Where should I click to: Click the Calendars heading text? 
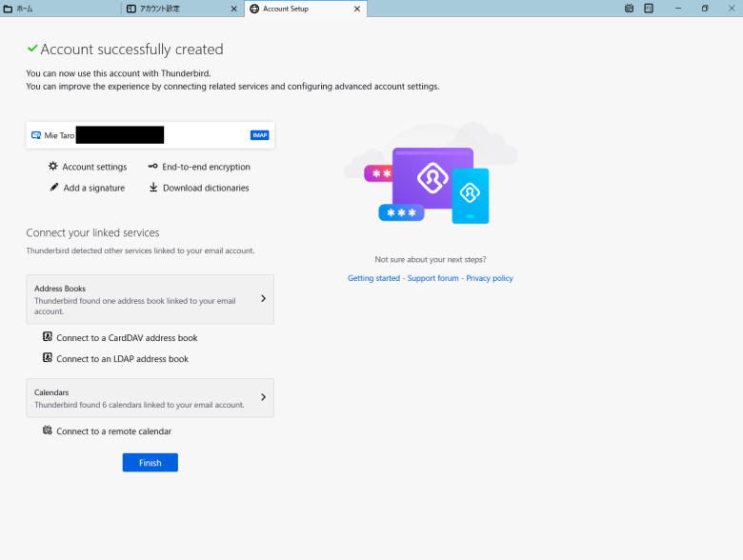pyautogui.click(x=51, y=392)
